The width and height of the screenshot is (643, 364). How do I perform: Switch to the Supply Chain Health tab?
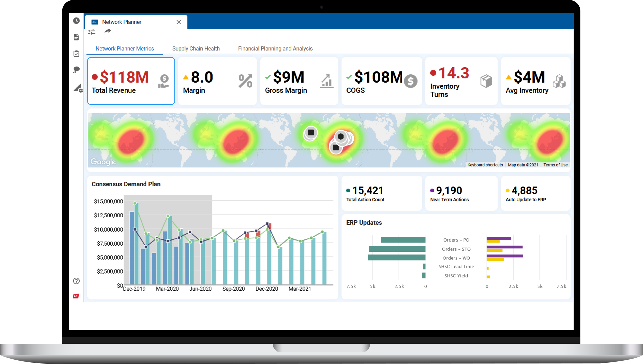(196, 48)
